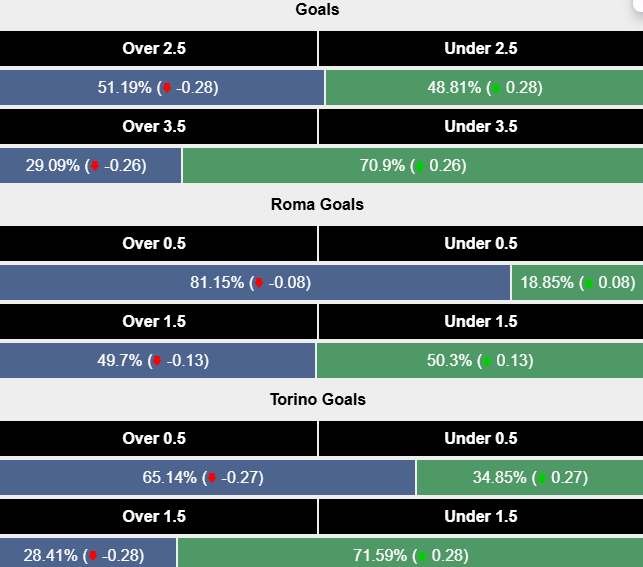Click red down arrow beside 51.19%
Image resolution: width=643 pixels, height=567 pixels.
coord(166,88)
